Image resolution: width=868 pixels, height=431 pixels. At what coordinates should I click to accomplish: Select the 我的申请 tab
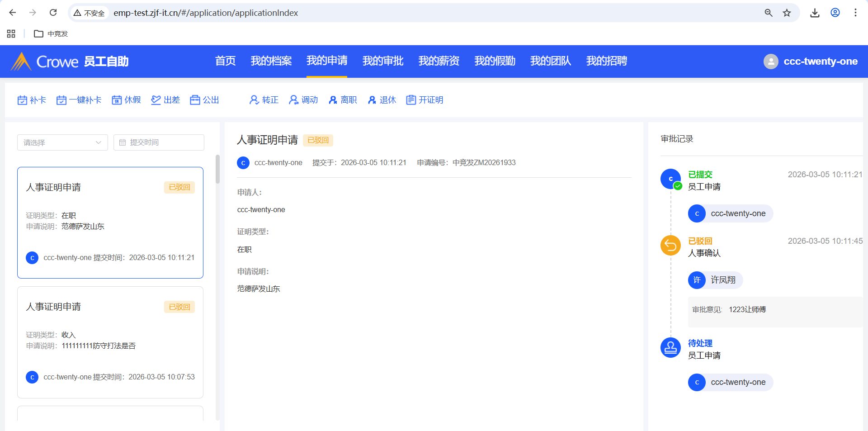point(327,61)
